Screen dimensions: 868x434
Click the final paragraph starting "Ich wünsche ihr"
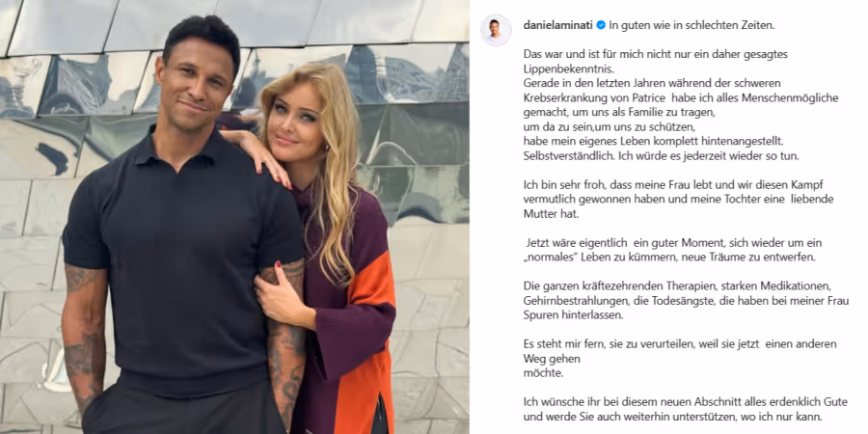(x=686, y=409)
